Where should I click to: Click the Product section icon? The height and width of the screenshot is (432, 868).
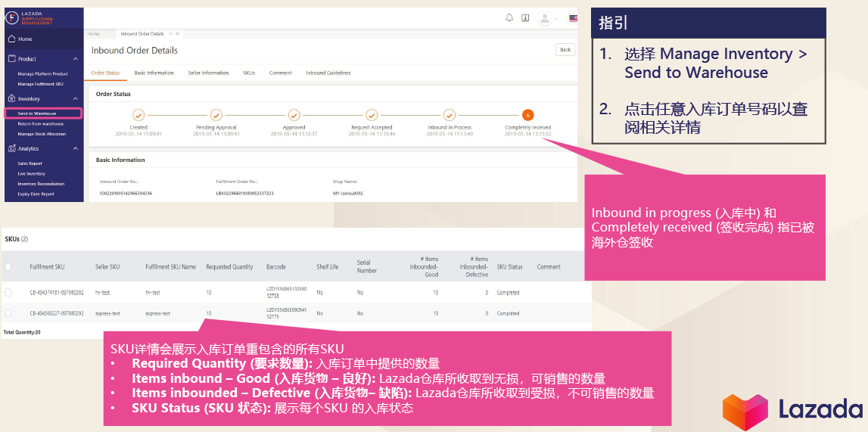tap(11, 58)
